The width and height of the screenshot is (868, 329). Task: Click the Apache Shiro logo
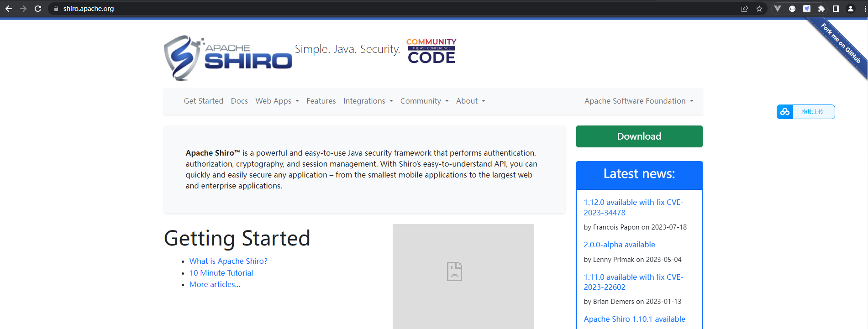tap(228, 58)
